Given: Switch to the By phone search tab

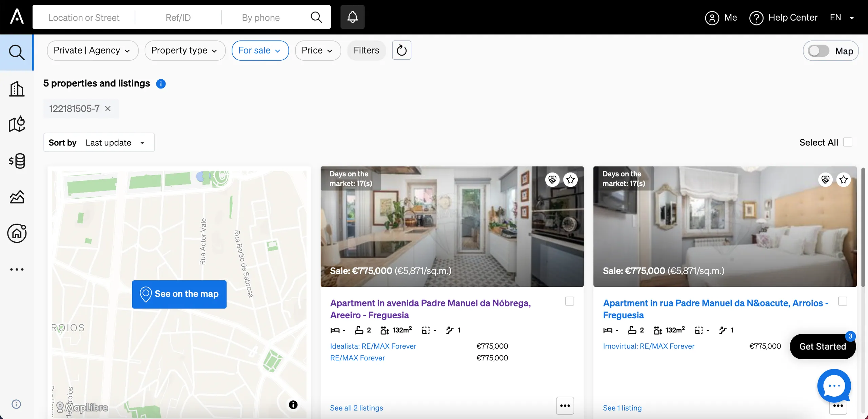Looking at the screenshot, I should [261, 17].
